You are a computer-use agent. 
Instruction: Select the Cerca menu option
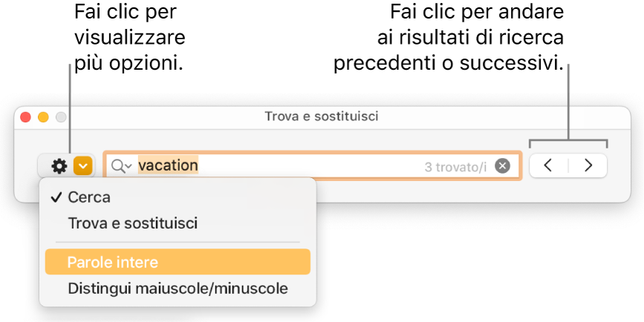(88, 198)
